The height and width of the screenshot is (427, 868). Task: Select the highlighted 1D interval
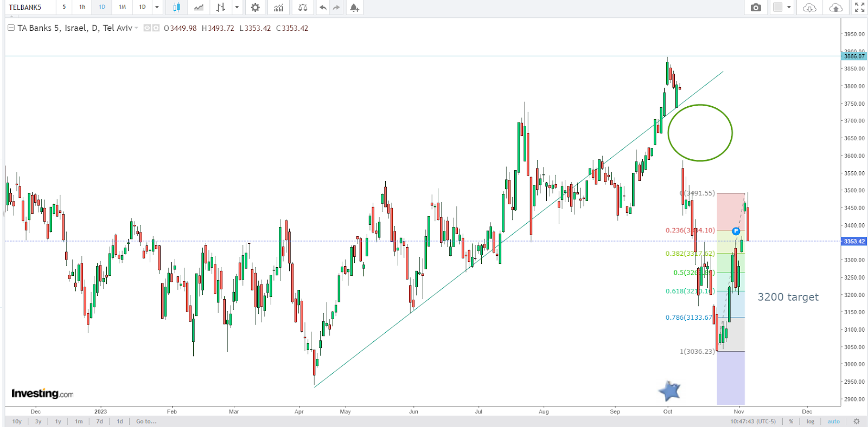point(102,7)
